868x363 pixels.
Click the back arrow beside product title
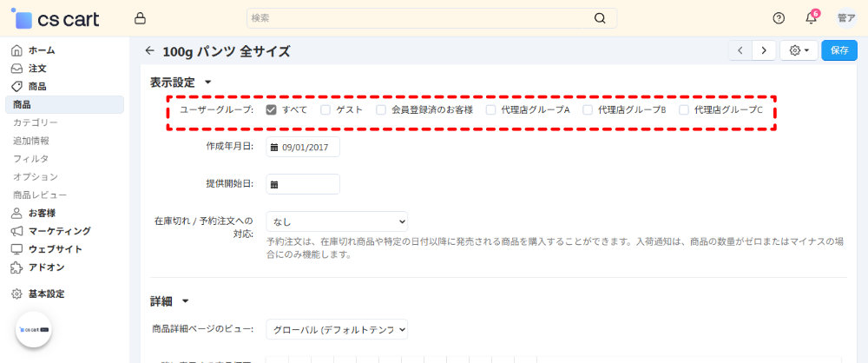point(150,51)
